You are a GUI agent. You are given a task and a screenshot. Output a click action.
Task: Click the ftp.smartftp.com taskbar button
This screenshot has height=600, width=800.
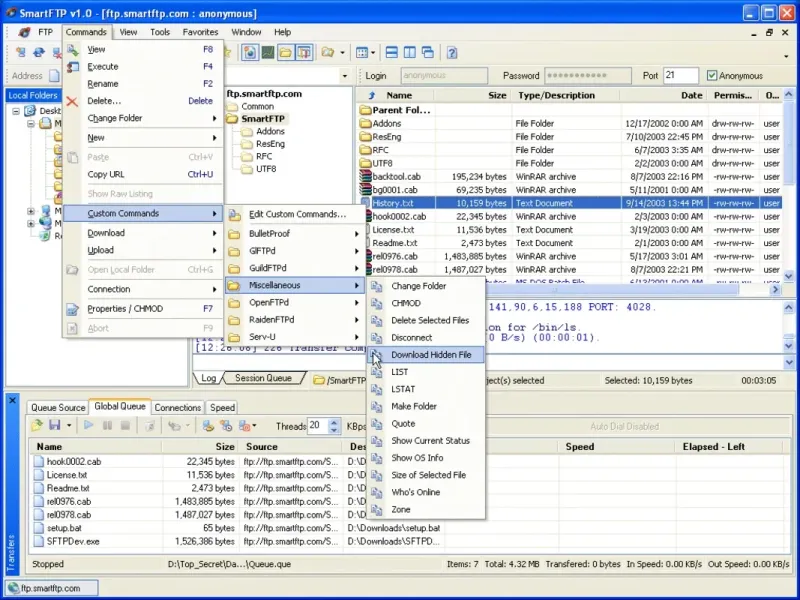pyautogui.click(x=50, y=588)
